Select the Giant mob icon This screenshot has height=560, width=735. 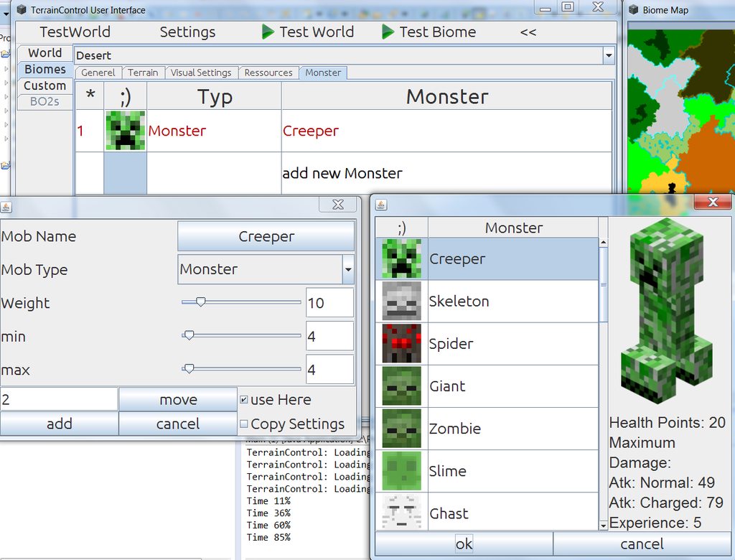pyautogui.click(x=401, y=386)
